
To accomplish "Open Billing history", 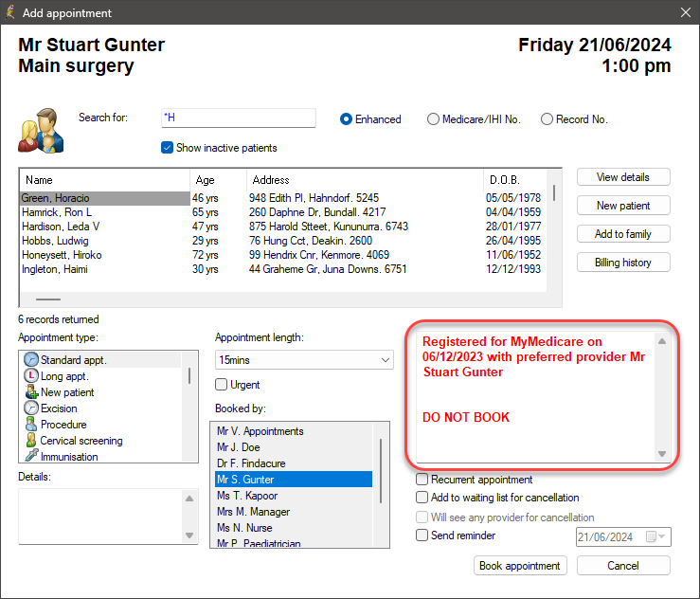I will tap(623, 263).
